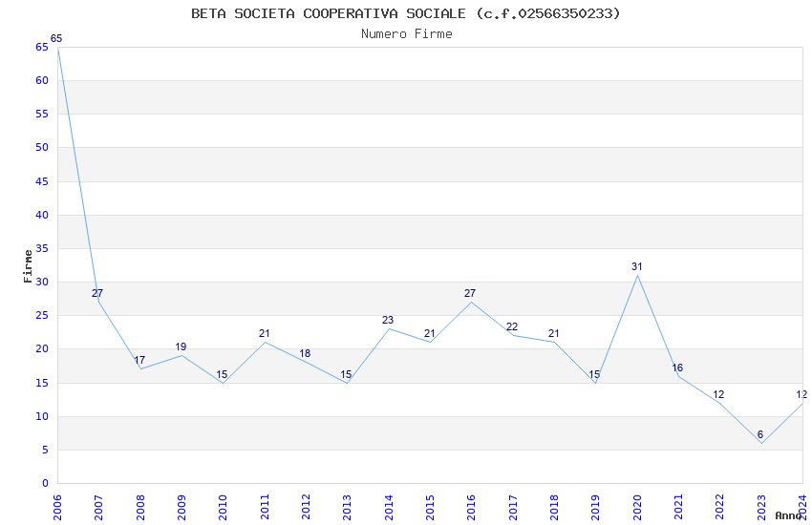Click data label 23 above the 2014 point

pyautogui.click(x=388, y=320)
